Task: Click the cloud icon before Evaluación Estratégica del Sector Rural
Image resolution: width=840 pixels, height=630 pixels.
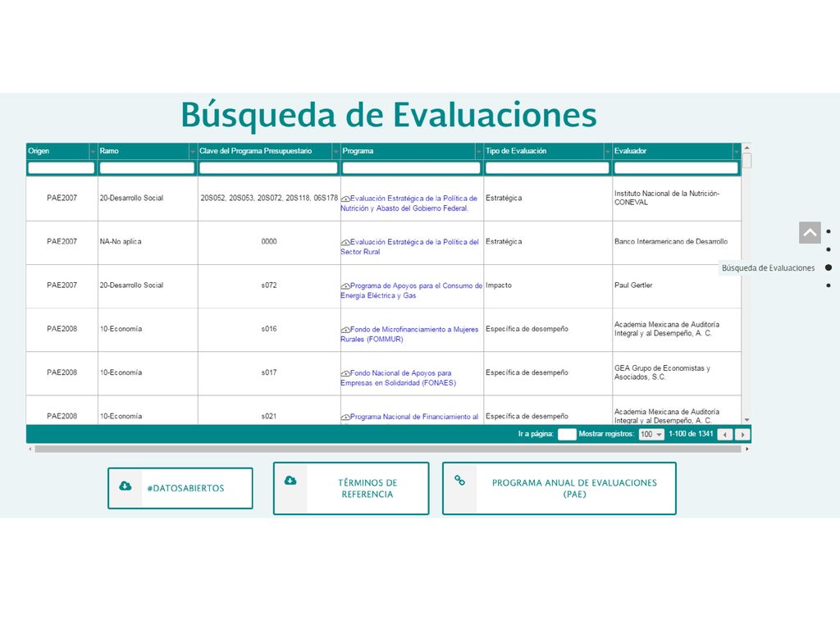Action: click(x=345, y=243)
